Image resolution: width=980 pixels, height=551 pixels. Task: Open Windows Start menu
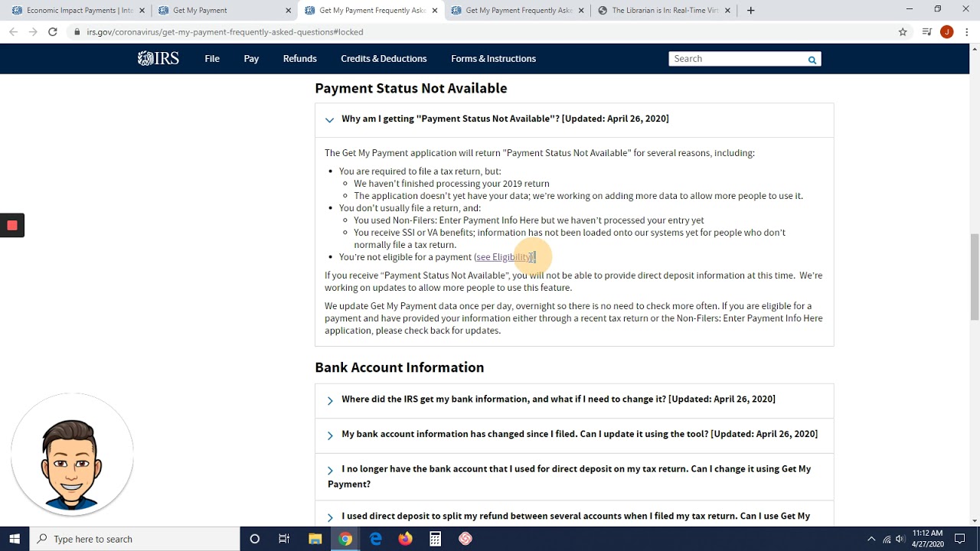click(15, 539)
